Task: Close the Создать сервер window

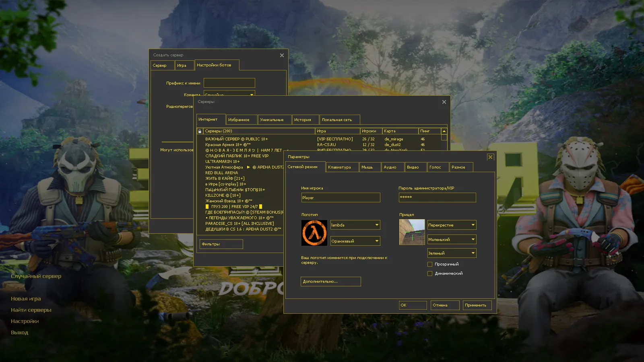Action: tap(282, 56)
